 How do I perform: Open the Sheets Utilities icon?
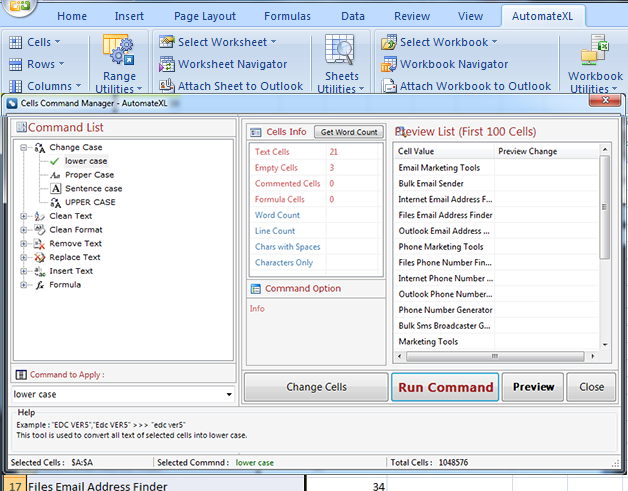point(340,50)
